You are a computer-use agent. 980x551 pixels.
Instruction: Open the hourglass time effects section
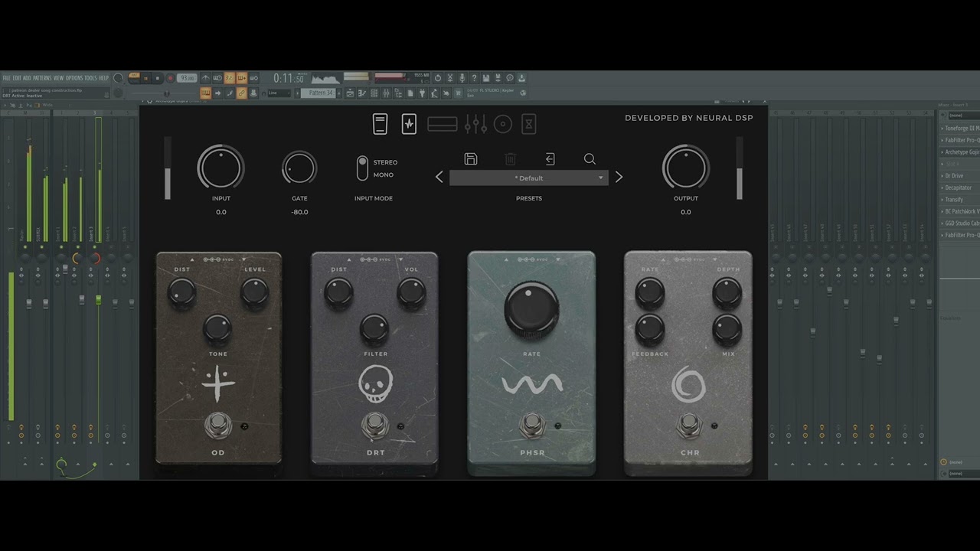(x=529, y=124)
